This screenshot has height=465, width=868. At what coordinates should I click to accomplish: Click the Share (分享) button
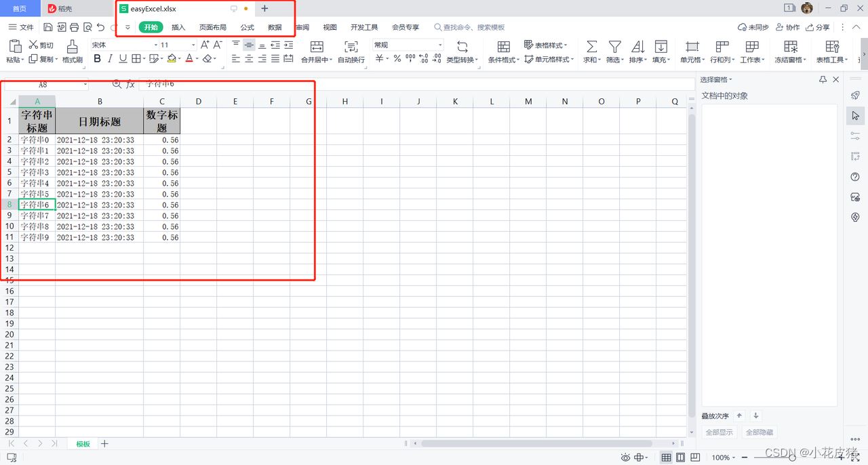point(817,27)
